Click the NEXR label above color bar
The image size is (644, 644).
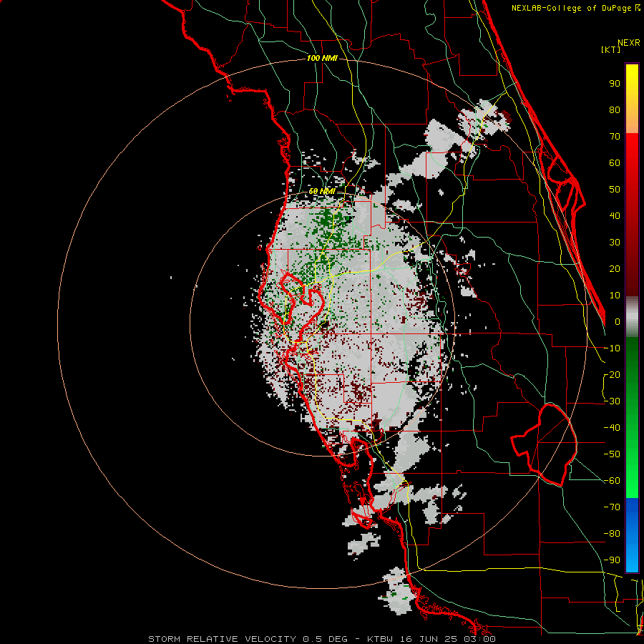pyautogui.click(x=629, y=43)
